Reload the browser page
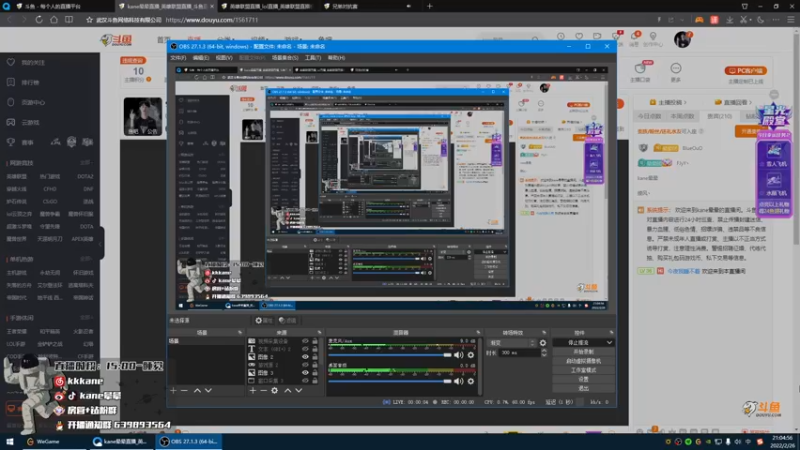Viewport: 800px width, 450px height. 39,20
